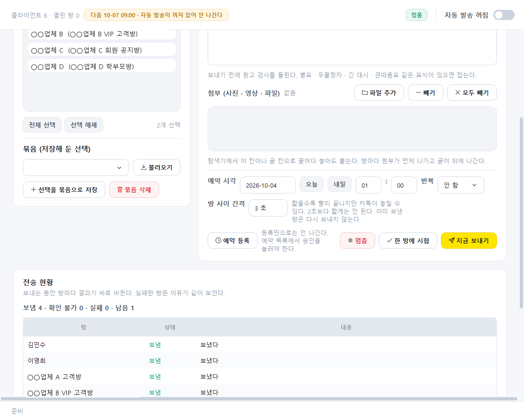The height and width of the screenshot is (420, 524).
Task: Click the 내일 button
Action: click(x=340, y=184)
